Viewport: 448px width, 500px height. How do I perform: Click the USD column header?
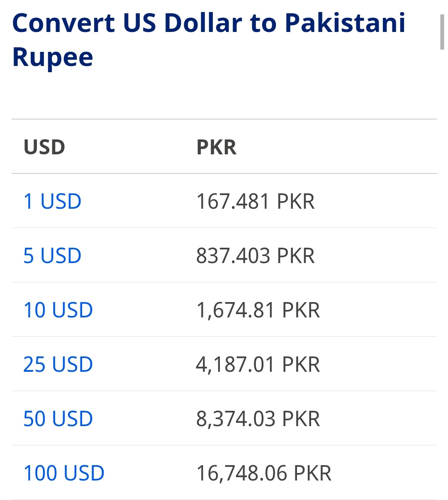point(44,147)
